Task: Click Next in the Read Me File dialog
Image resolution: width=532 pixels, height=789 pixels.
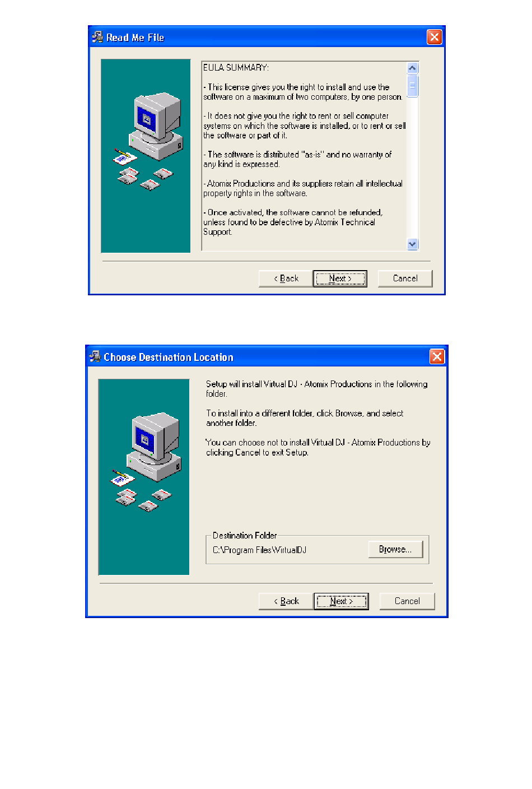Action: pyautogui.click(x=340, y=279)
